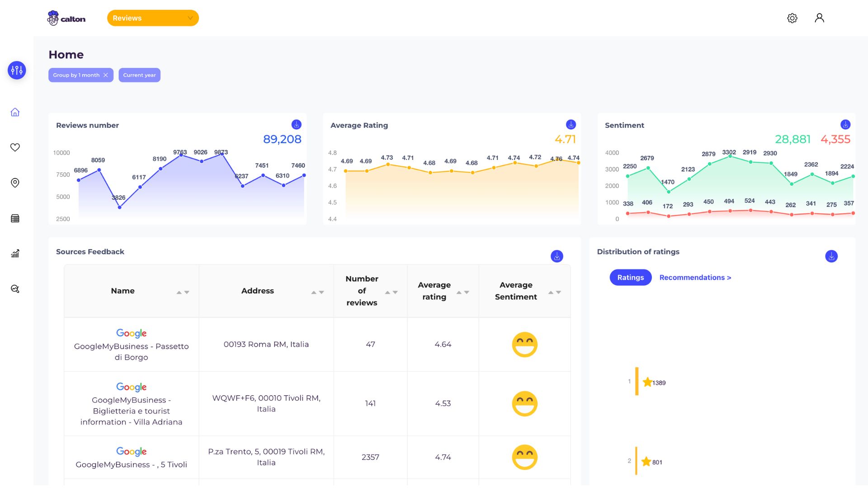Click the heart favorites icon in sidebar
868x488 pixels.
pos(15,147)
